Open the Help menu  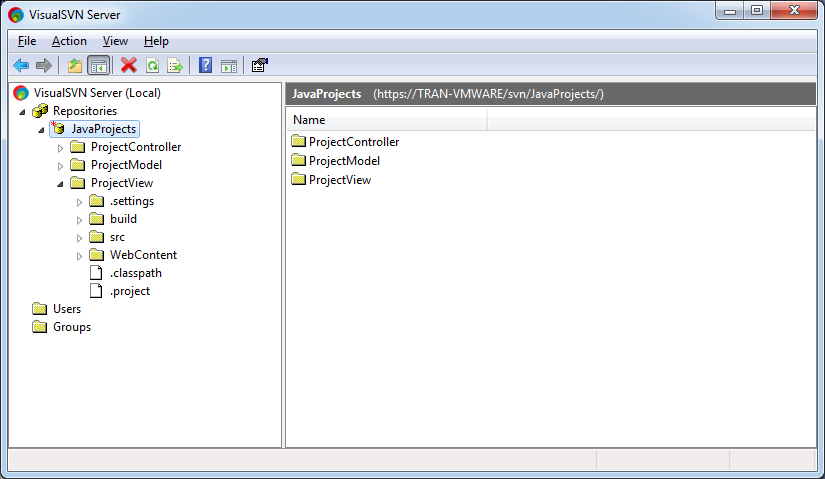156,41
